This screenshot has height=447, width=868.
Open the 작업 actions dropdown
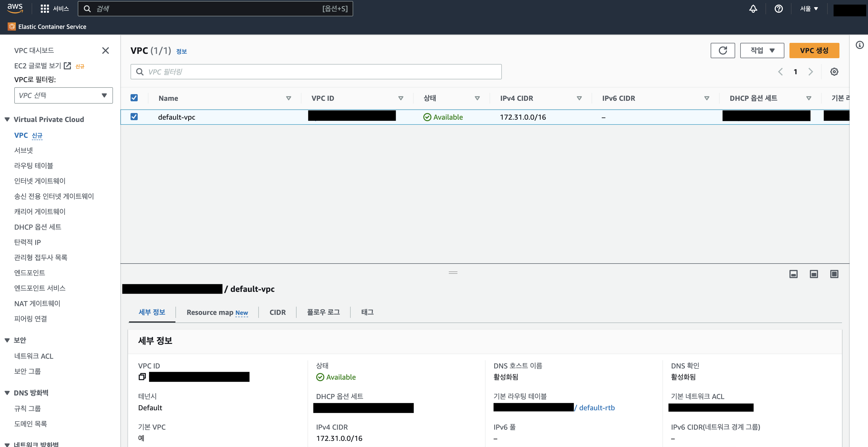[762, 51]
